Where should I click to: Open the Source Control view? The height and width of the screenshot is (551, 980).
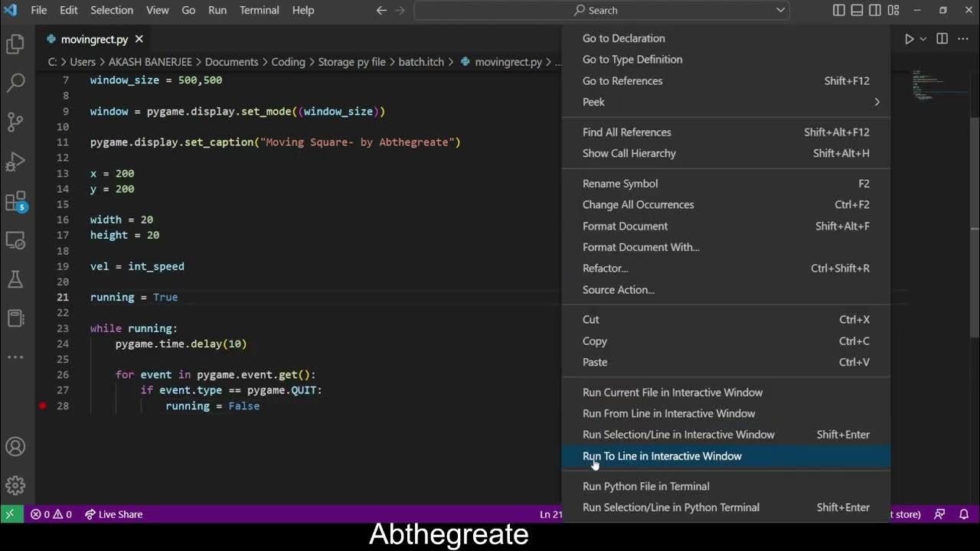pyautogui.click(x=15, y=122)
